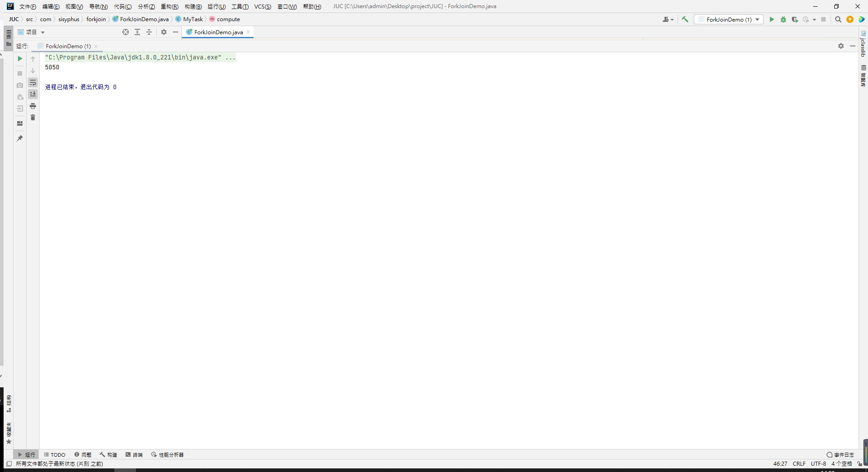The image size is (868, 472).
Task: Click compute method in the breadcrumb bar
Action: 225,19
